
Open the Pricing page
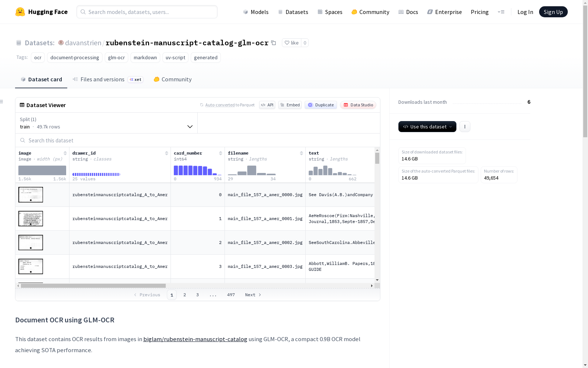[x=480, y=12]
